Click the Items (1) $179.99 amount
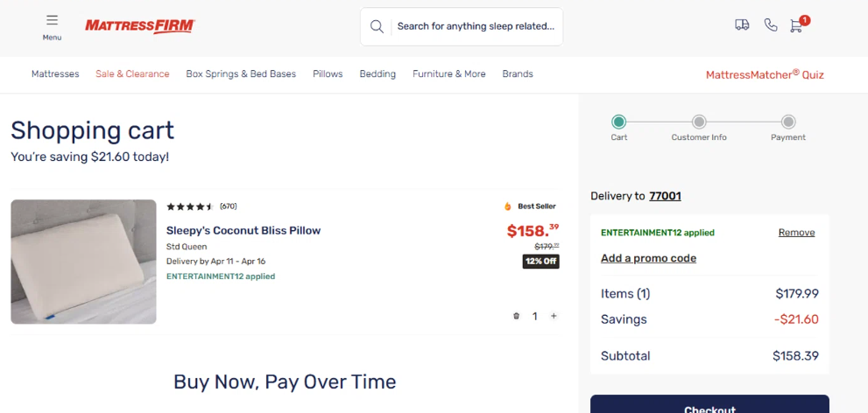868x413 pixels. tap(797, 294)
